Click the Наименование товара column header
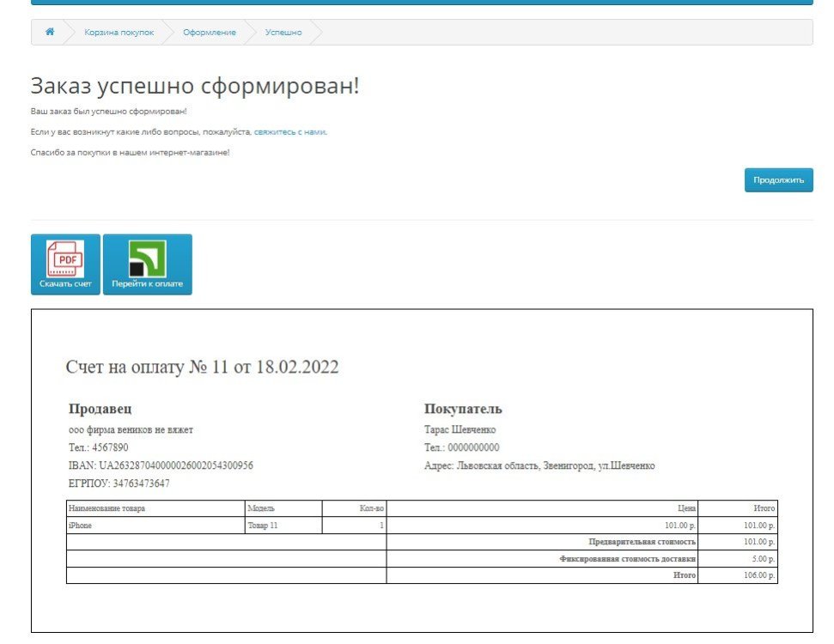This screenshot has height=644, width=834. coord(107,508)
